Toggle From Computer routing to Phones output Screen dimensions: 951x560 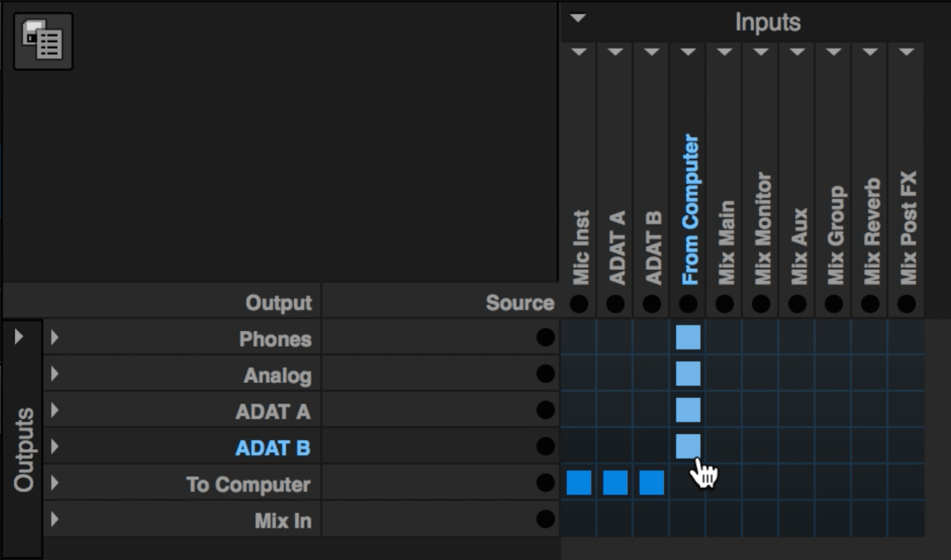pyautogui.click(x=689, y=337)
